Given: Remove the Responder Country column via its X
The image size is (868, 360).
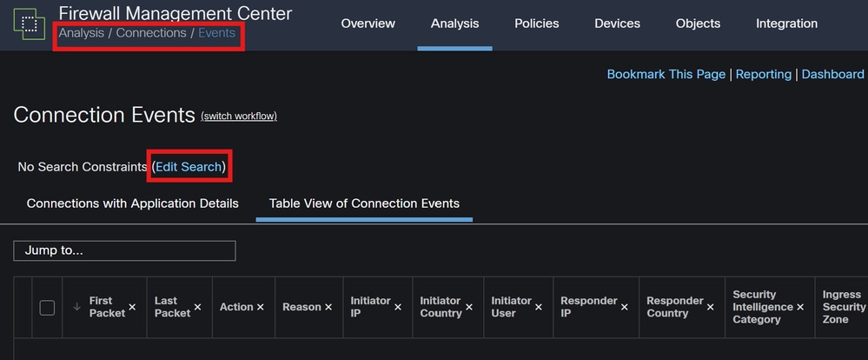Looking at the screenshot, I should (x=710, y=307).
